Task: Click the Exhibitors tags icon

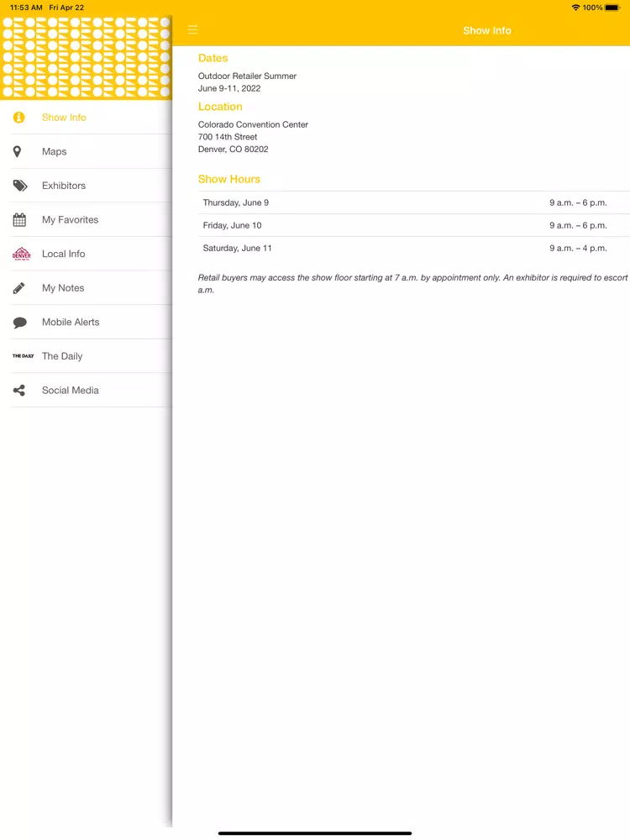Action: point(20,186)
